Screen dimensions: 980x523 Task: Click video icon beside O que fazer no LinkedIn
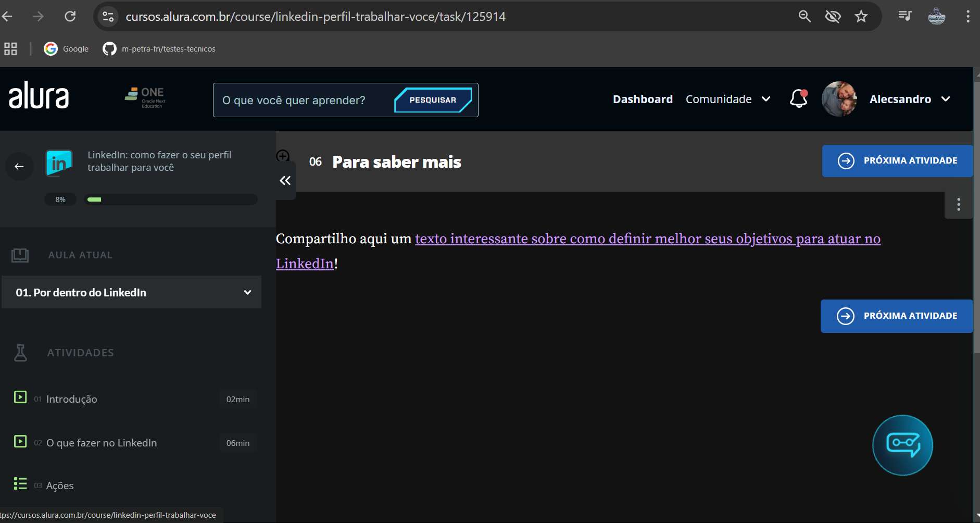tap(20, 441)
